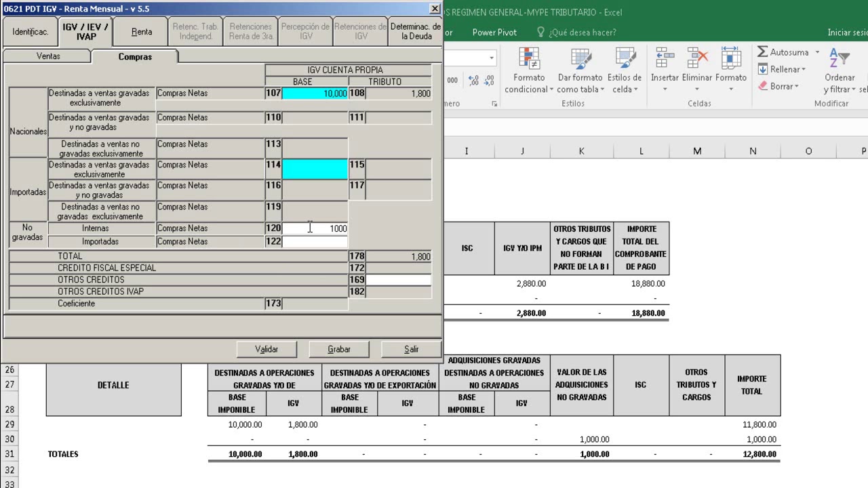Click the Insertar cells icon
Image resolution: width=868 pixels, height=488 pixels.
(x=665, y=58)
